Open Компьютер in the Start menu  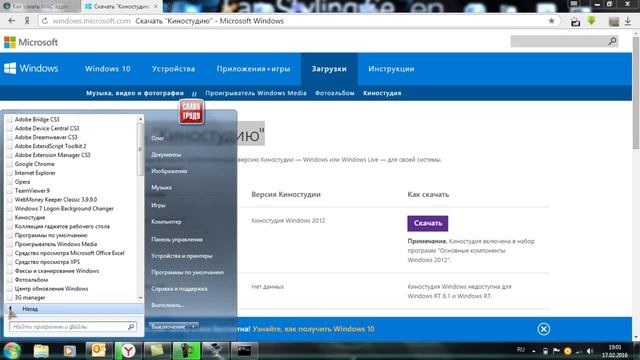point(166,222)
